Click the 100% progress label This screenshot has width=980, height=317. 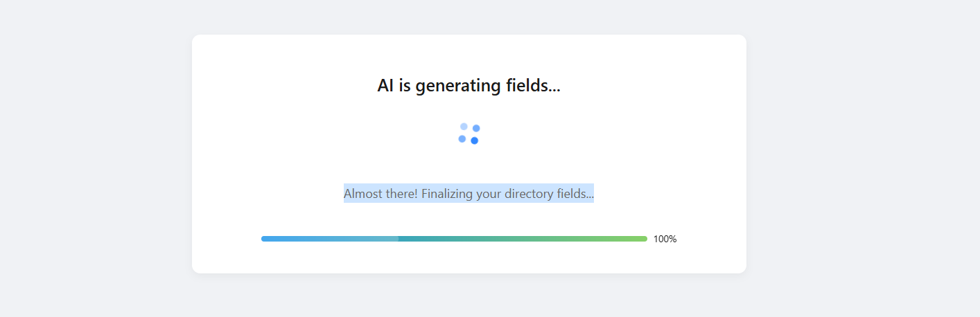pos(665,239)
